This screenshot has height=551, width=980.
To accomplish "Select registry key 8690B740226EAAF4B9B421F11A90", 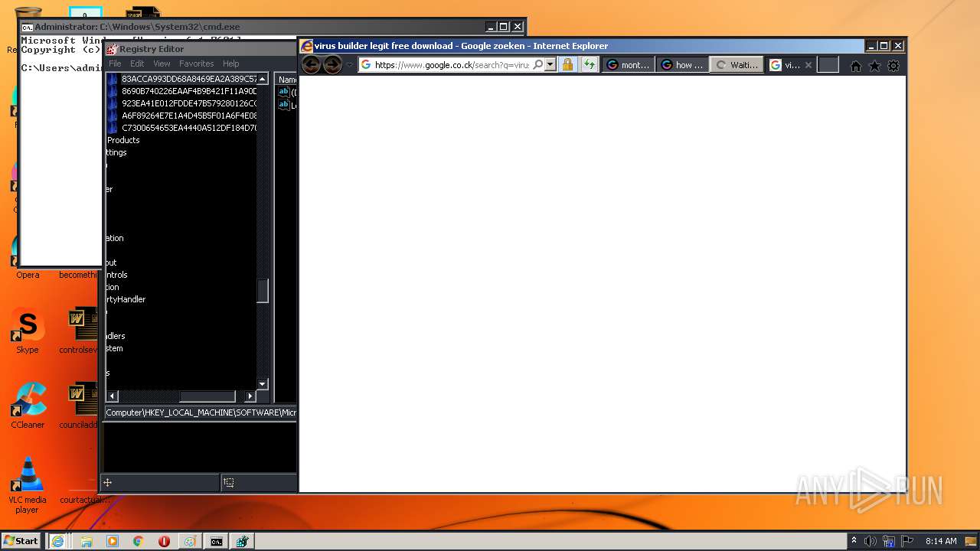I will point(189,91).
